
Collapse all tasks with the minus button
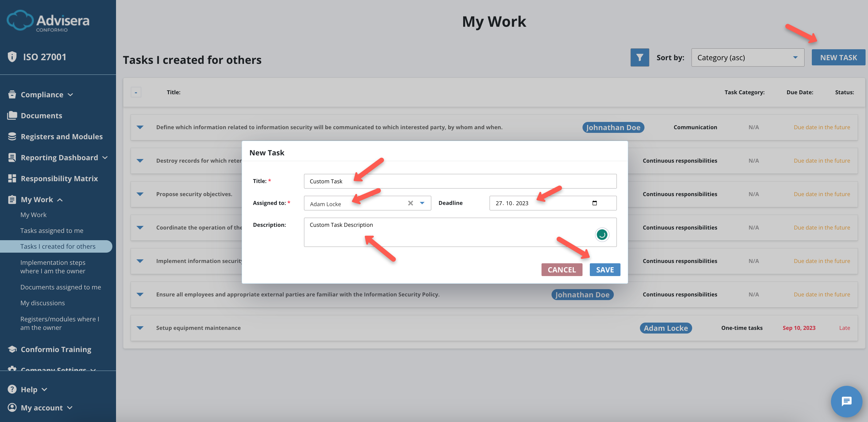coord(136,92)
